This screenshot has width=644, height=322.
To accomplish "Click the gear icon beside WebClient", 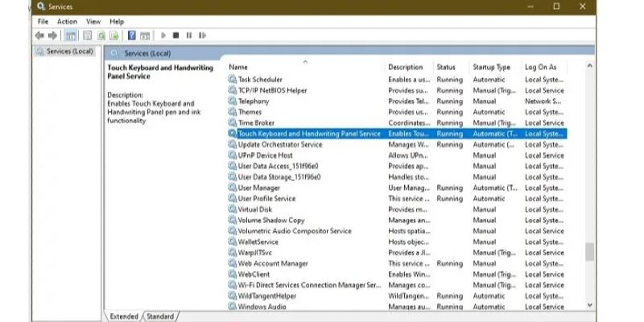I will coord(233,274).
